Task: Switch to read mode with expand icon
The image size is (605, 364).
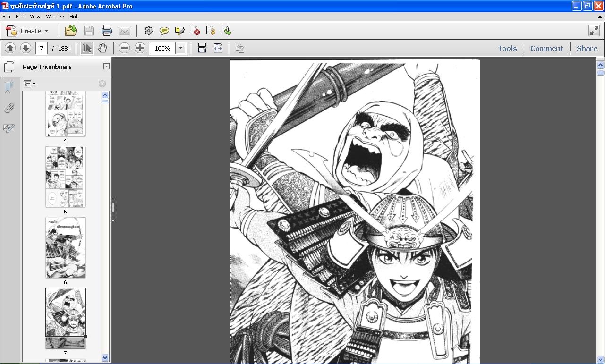Action: (x=594, y=31)
